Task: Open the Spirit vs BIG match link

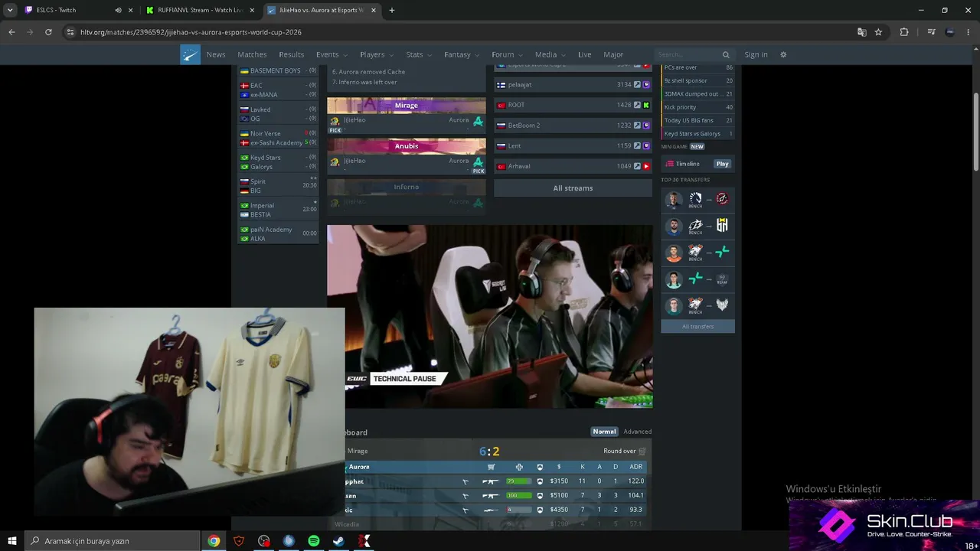Action: tap(279, 186)
